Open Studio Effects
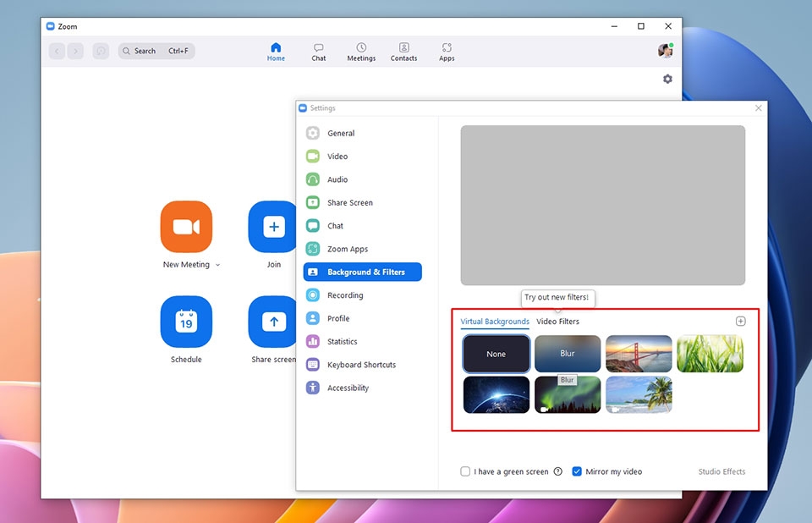Viewport: 812px width, 523px height. click(x=721, y=471)
